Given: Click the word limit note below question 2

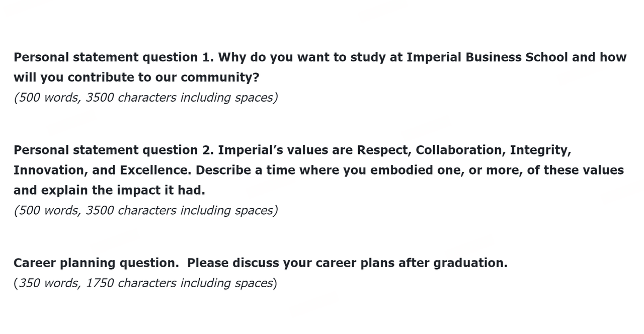Looking at the screenshot, I should [145, 210].
